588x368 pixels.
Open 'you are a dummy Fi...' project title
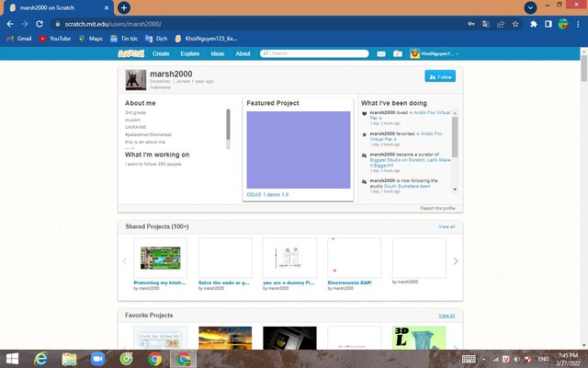(288, 282)
